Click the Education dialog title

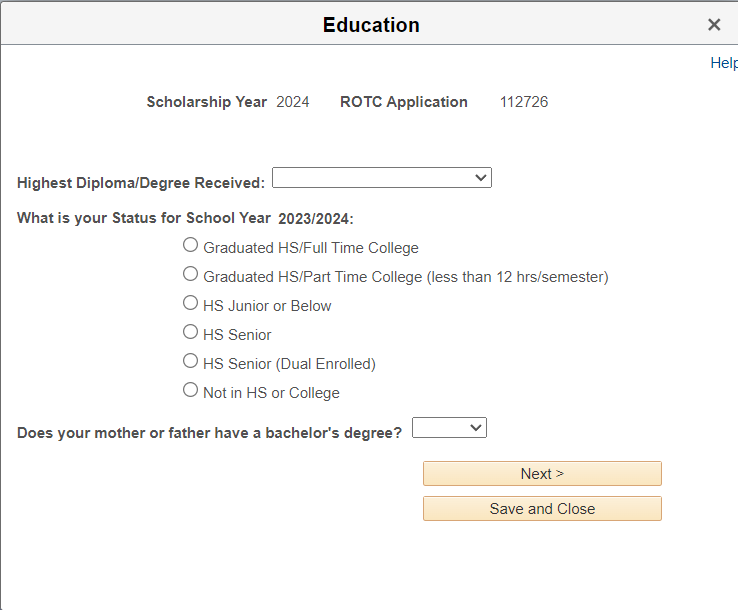point(371,25)
